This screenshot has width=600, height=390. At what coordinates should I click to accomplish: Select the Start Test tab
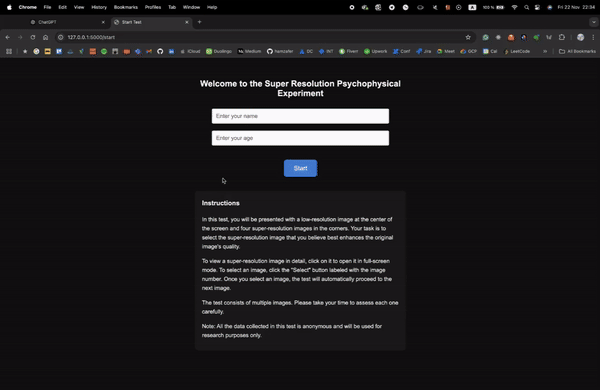(x=151, y=22)
